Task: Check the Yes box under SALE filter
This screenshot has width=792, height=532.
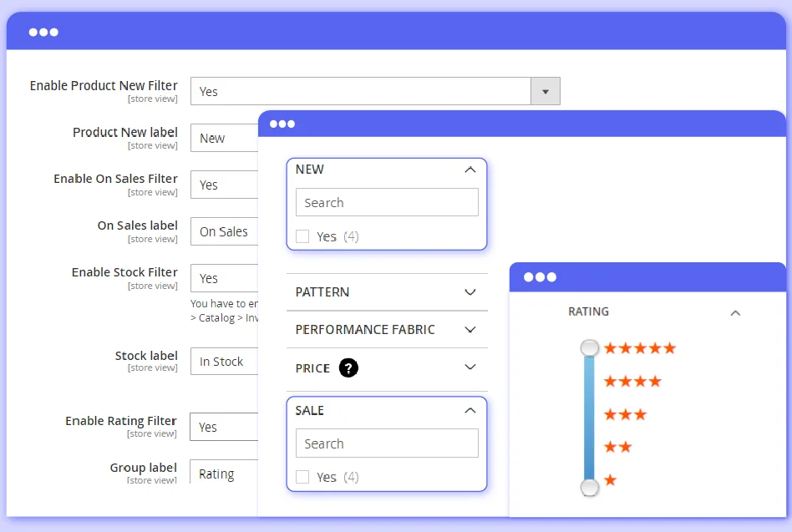Action: click(302, 477)
